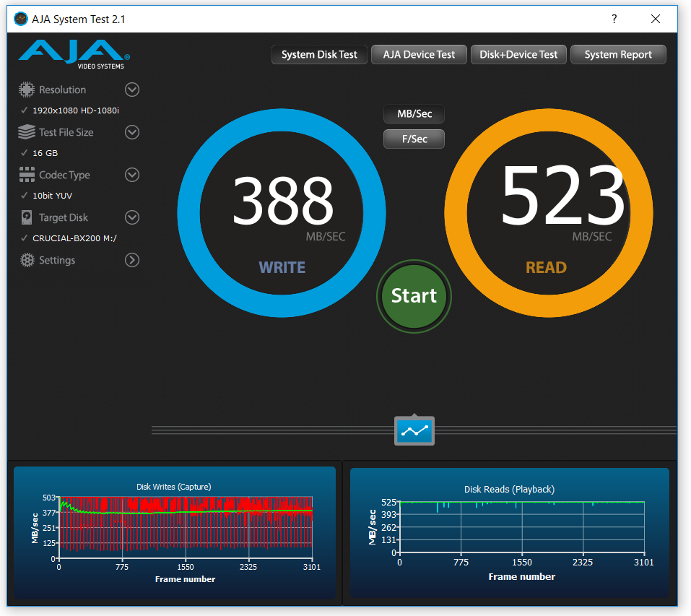
Task: Click the Test File Size stack icon
Action: coord(27,132)
